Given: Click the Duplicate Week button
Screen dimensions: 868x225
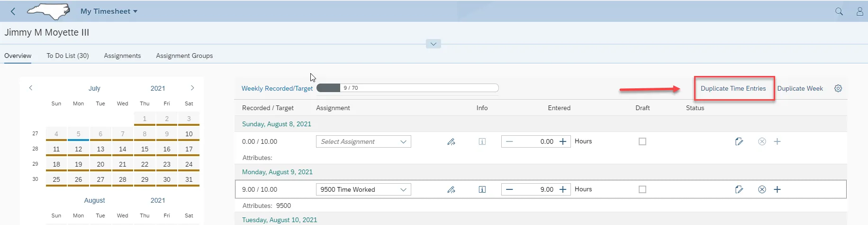Looking at the screenshot, I should pyautogui.click(x=800, y=88).
